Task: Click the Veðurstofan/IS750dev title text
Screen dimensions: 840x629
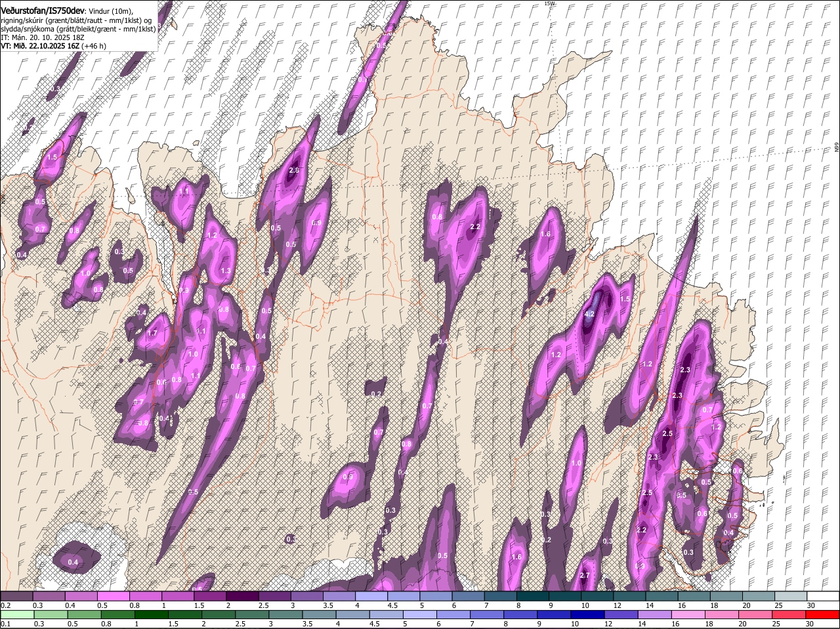Action: [43, 10]
